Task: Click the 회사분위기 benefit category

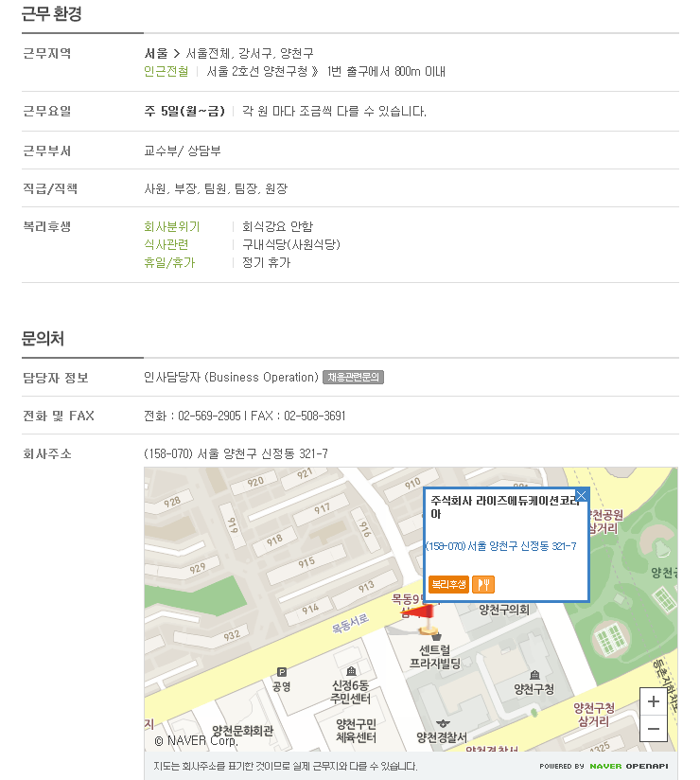Action: [171, 227]
